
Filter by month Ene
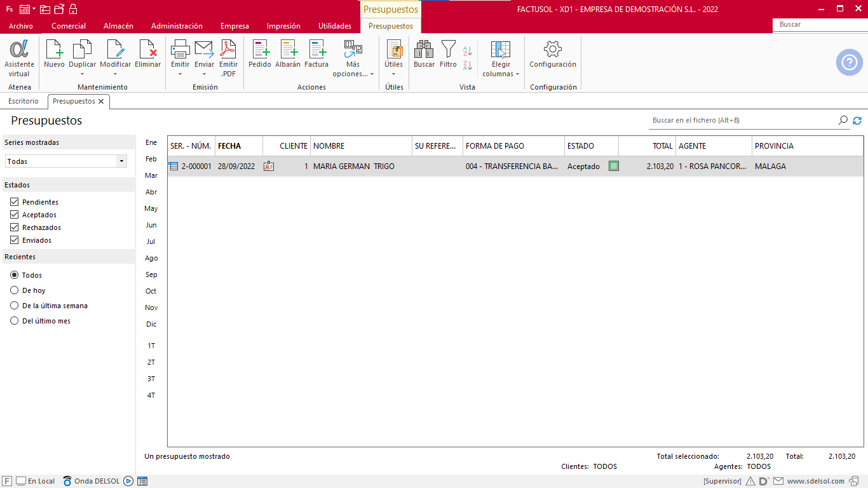151,142
